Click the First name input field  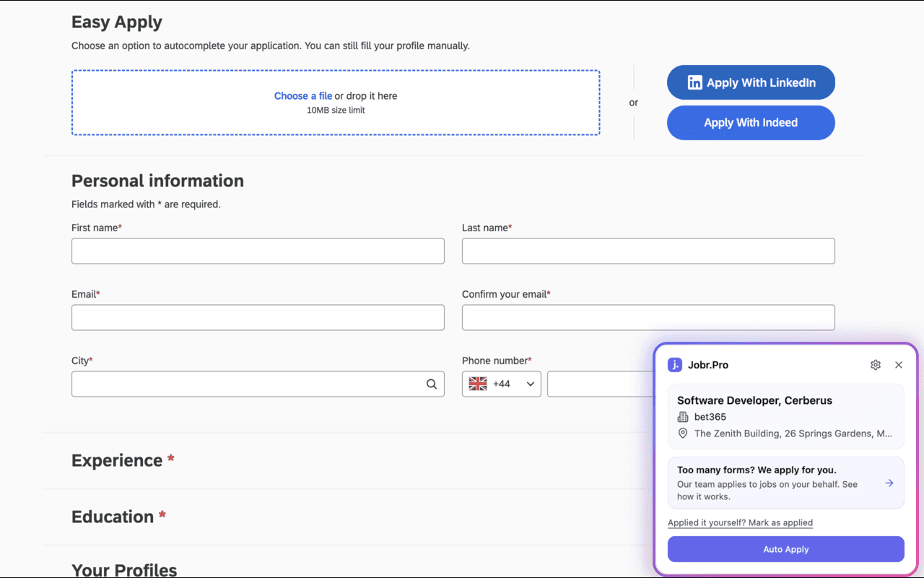point(258,251)
